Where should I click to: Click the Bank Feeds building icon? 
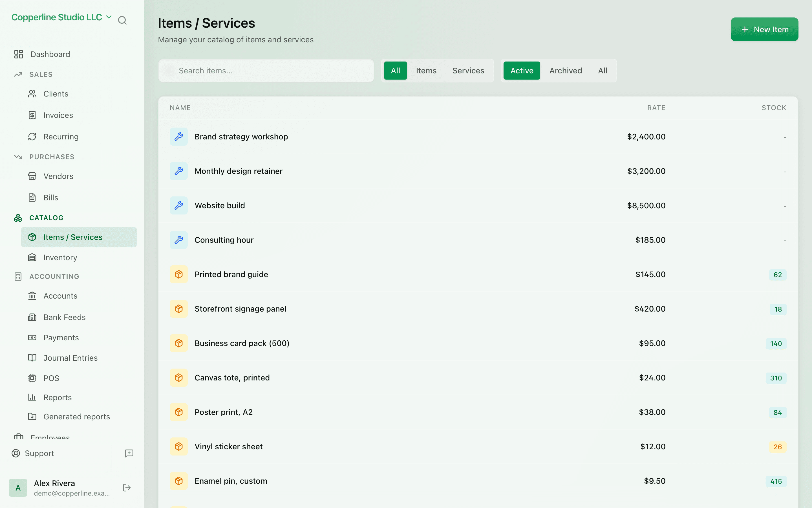tap(32, 317)
